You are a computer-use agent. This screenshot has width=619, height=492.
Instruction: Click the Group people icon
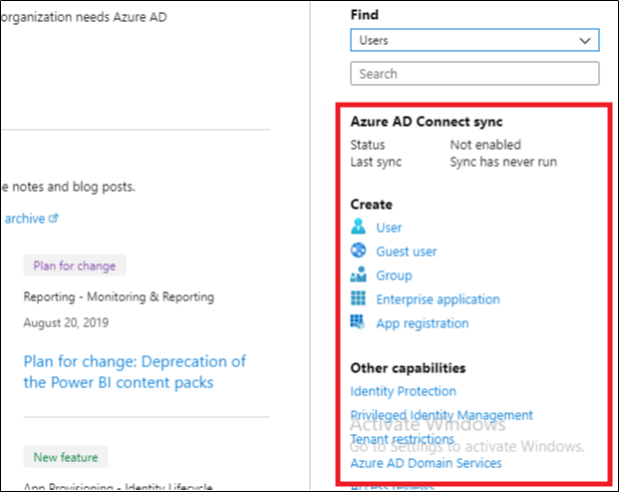tap(358, 275)
